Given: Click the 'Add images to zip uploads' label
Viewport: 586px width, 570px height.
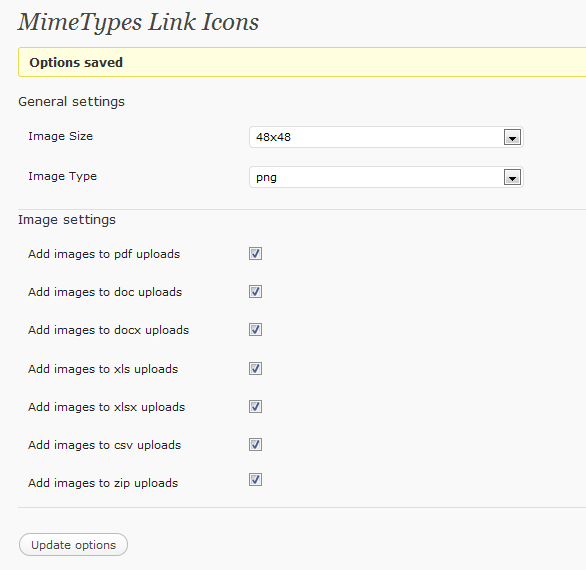Looking at the screenshot, I should point(103,483).
